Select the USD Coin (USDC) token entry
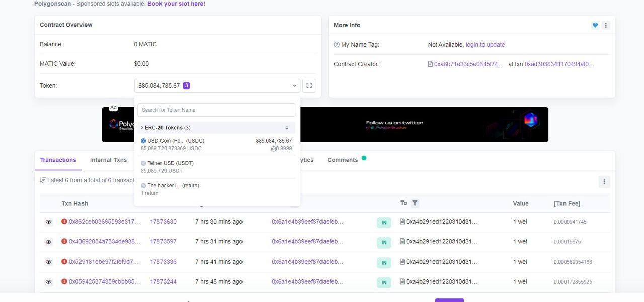Screen dimensions: 644x302 [x=216, y=145]
